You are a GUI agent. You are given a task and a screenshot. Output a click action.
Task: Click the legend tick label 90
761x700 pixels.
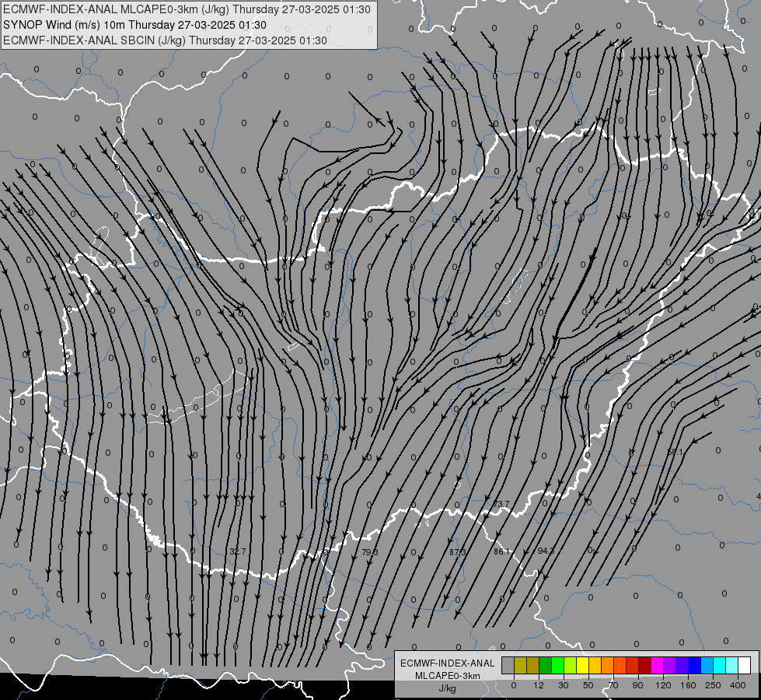tap(638, 685)
